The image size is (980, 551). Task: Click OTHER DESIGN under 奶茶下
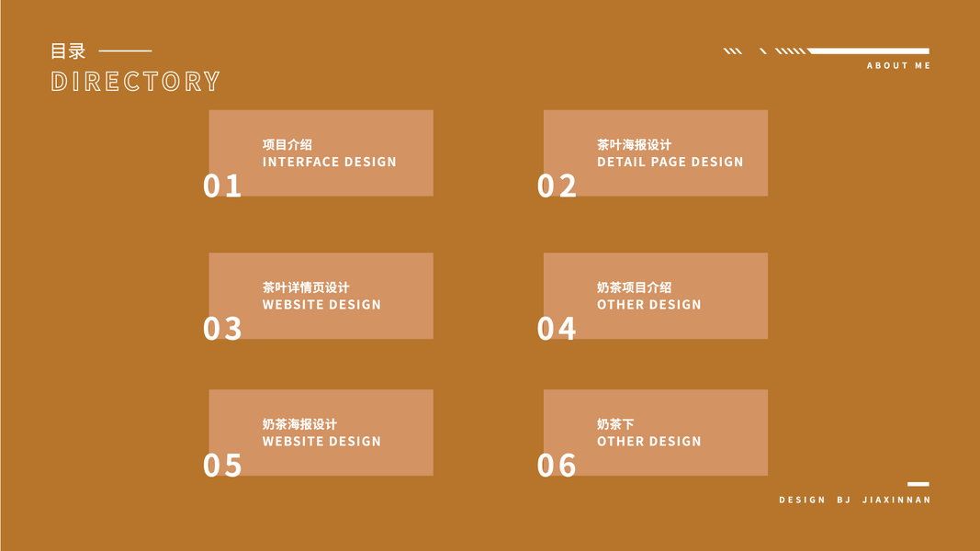click(x=648, y=442)
